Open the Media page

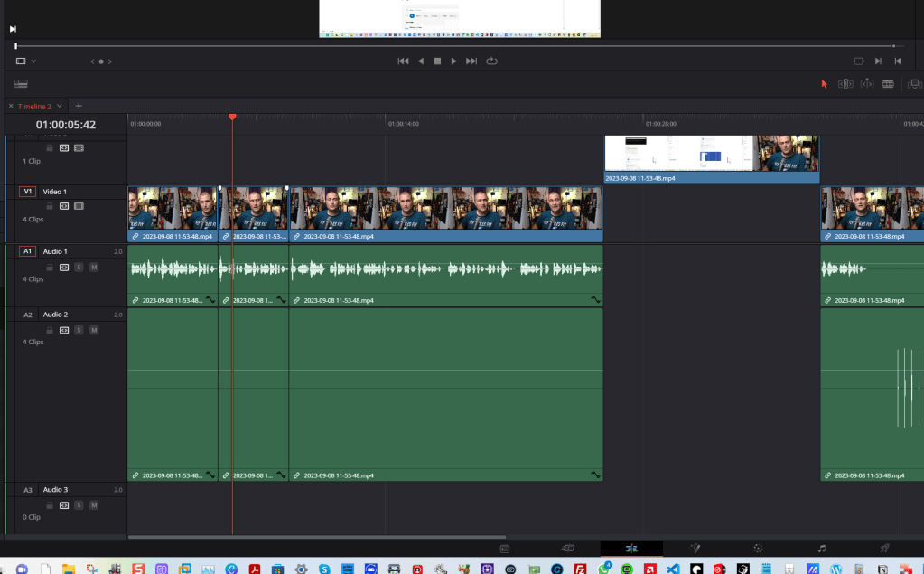click(505, 549)
